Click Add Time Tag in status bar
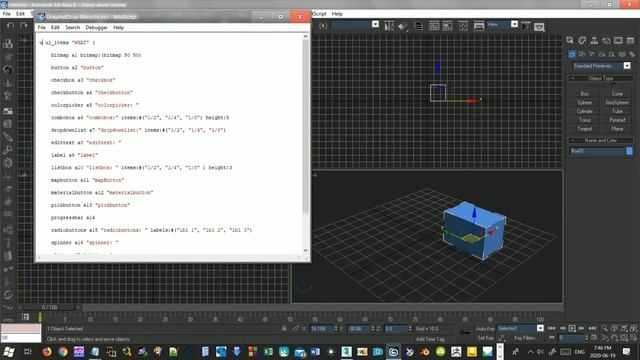 [430, 339]
